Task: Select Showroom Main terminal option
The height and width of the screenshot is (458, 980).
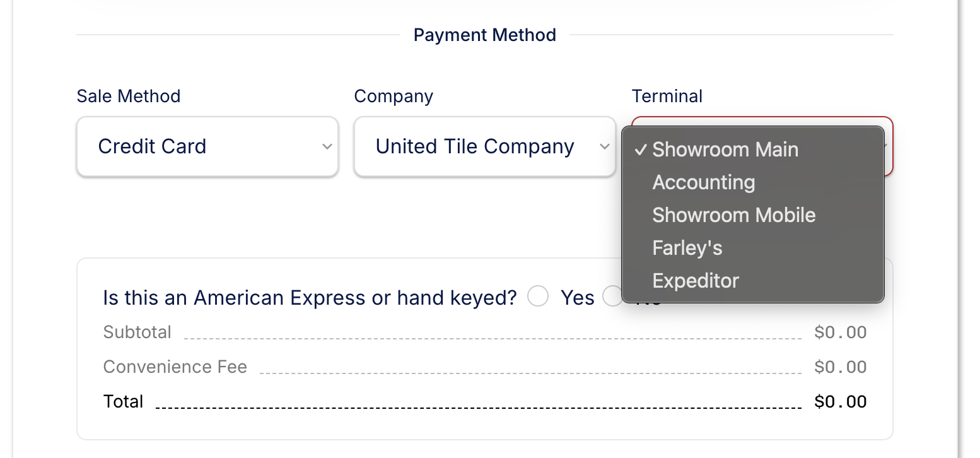Action: click(x=725, y=150)
